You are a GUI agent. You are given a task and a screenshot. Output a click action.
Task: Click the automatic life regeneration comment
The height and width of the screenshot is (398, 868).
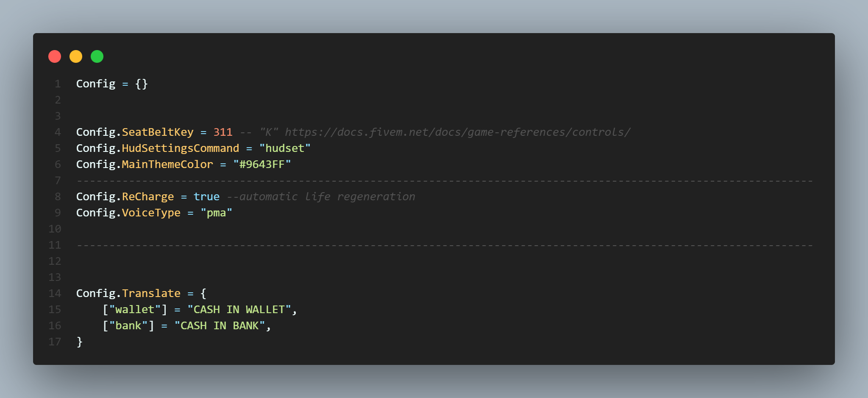click(321, 197)
